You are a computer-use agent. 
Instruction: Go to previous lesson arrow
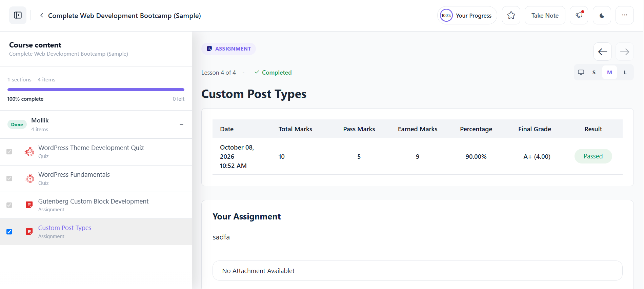[602, 52]
